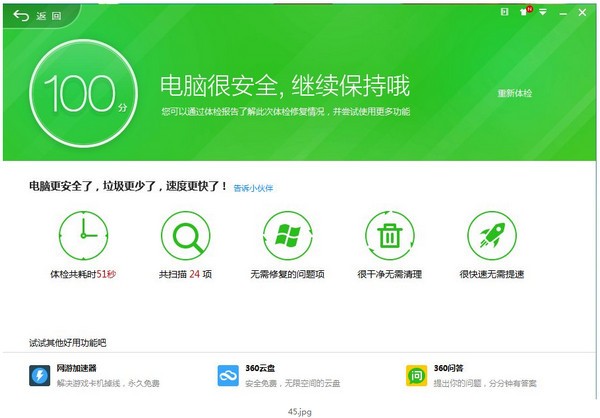Click the Windows logo repair icon
The width and height of the screenshot is (600, 418).
pyautogui.click(x=288, y=235)
